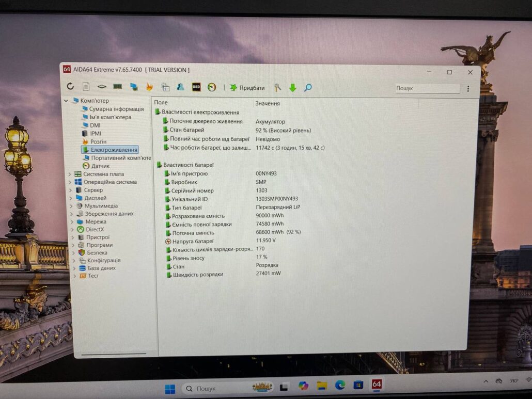Expand the Системна плата tree node
The width and height of the screenshot is (532, 399).
pyautogui.click(x=70, y=174)
